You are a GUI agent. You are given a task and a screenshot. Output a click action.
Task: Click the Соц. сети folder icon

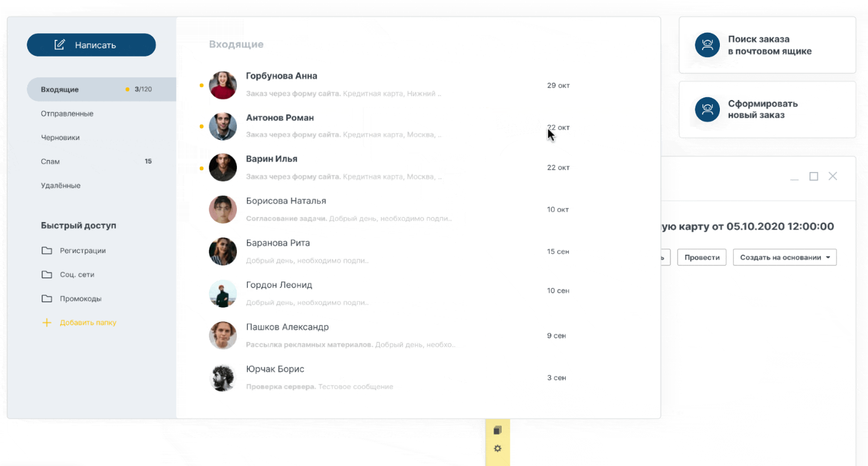point(46,274)
